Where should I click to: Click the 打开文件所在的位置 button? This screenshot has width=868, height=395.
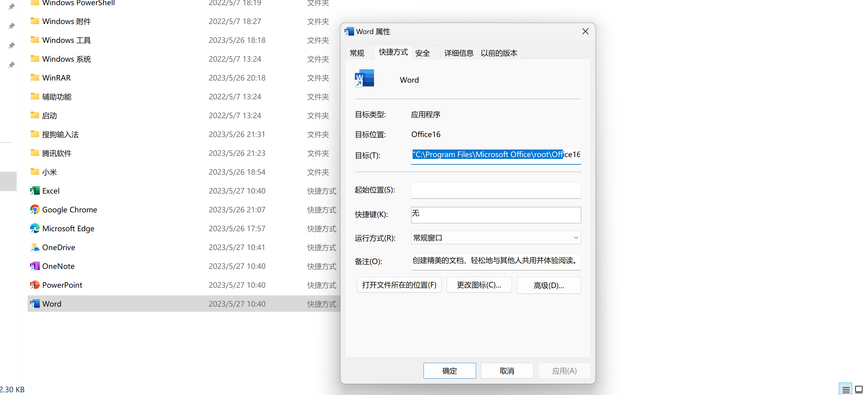(x=399, y=285)
